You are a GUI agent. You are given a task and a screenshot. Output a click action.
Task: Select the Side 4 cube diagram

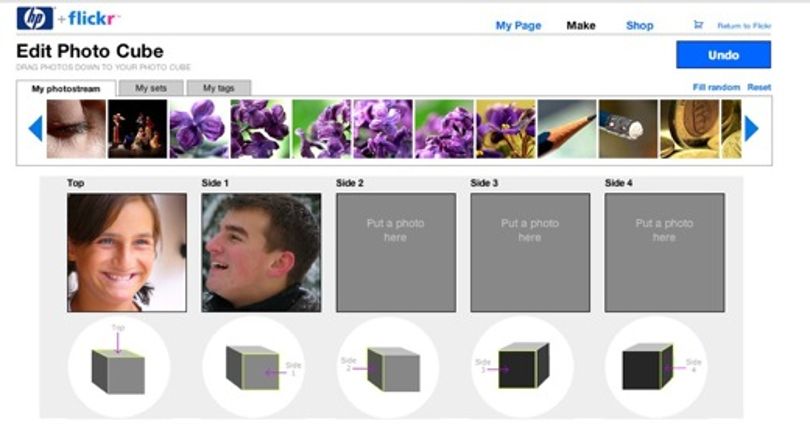tap(657, 366)
